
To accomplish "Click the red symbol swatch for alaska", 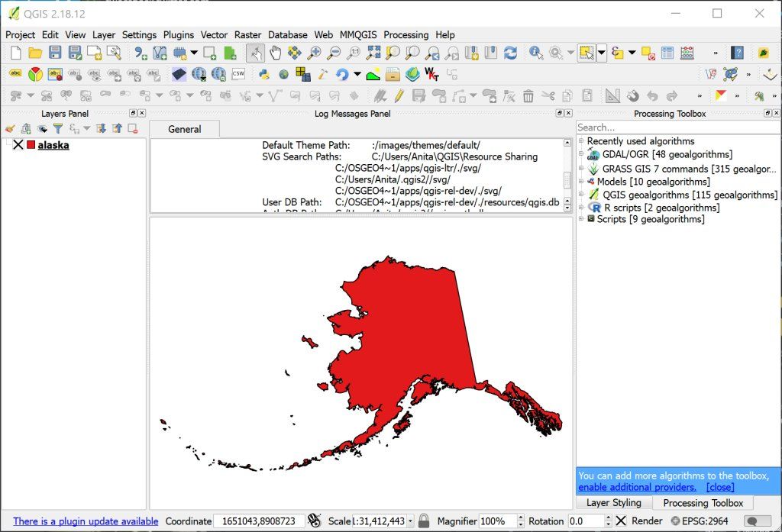I will pos(31,145).
